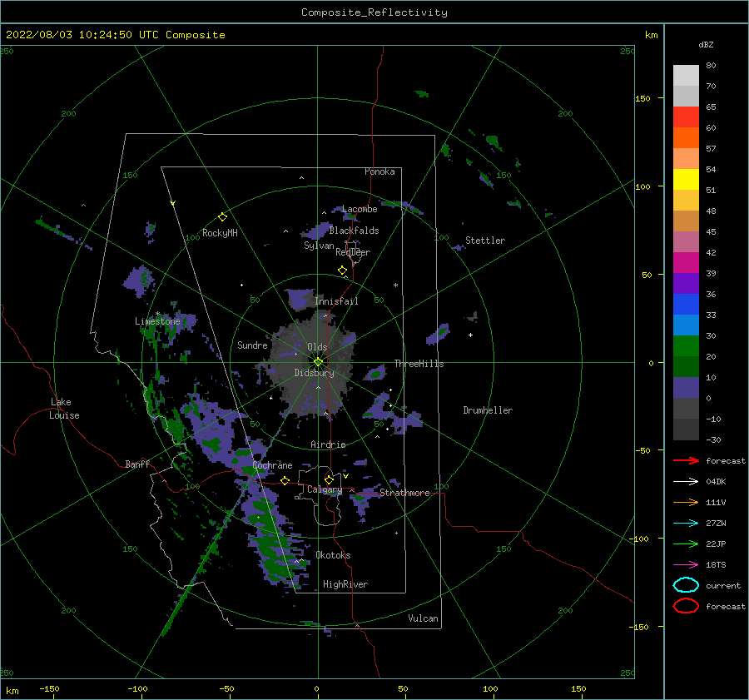Click the weak echo blob east of ThreeHills
Screen dimensions: 749x700
point(438,334)
